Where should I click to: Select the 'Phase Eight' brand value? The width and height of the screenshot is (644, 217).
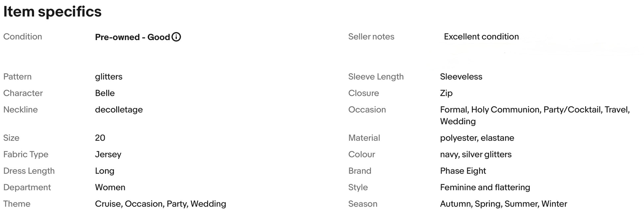[x=463, y=171]
